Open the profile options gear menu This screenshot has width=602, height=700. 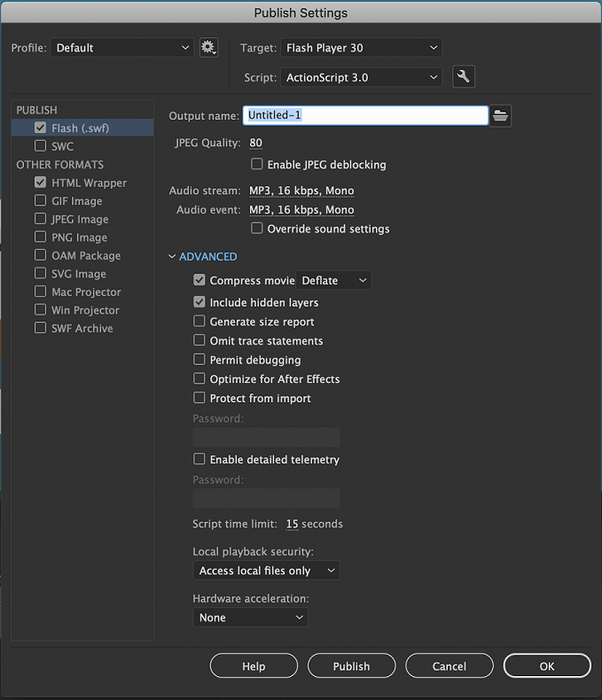[x=208, y=48]
